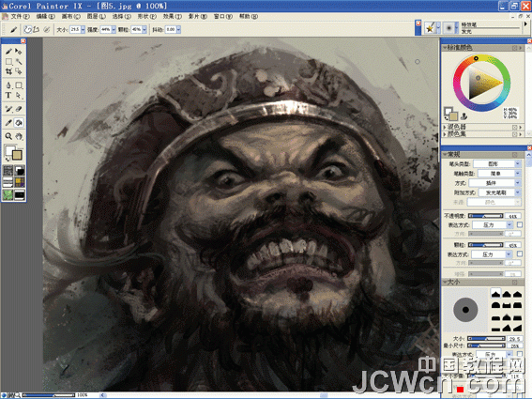The width and height of the screenshot is (532, 399).
Task: Open the brush selector bar flyout arrow
Action: (525, 24)
